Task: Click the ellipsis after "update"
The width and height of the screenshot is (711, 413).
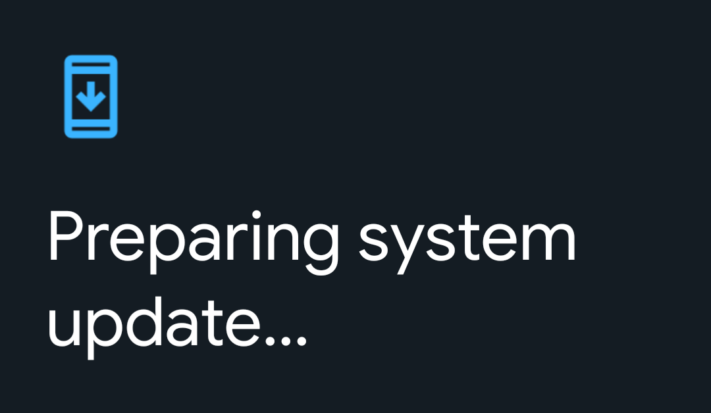Action: pyautogui.click(x=286, y=342)
